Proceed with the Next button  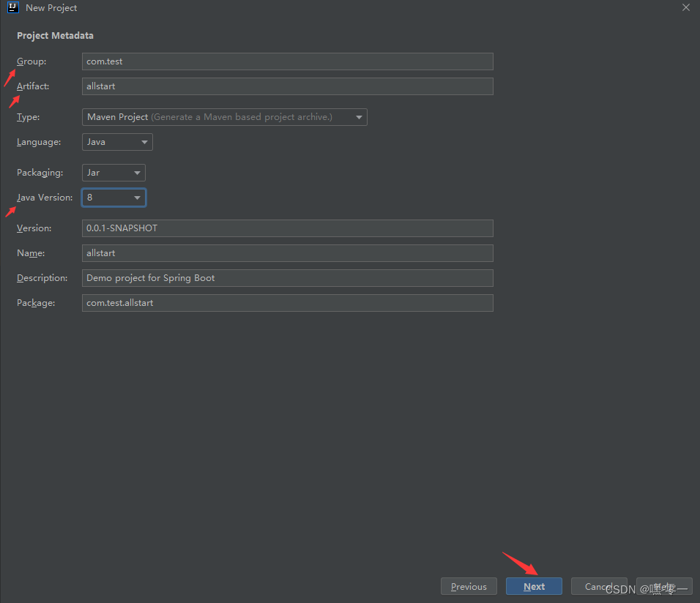pyautogui.click(x=534, y=586)
